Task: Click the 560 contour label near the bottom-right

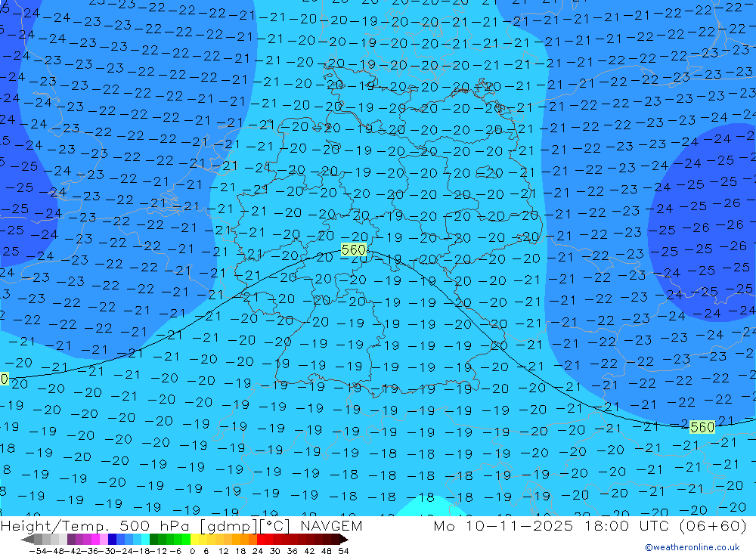Action: pos(702,427)
